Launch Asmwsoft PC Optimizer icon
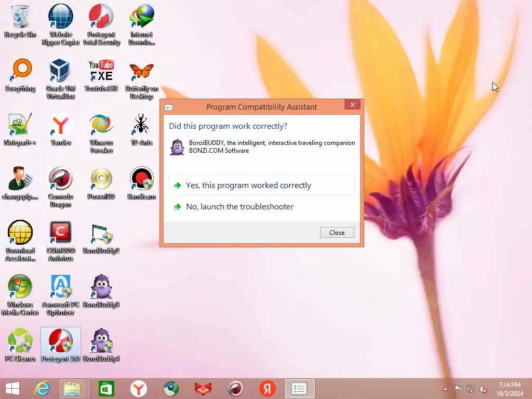This screenshot has width=532, height=399. [x=60, y=295]
